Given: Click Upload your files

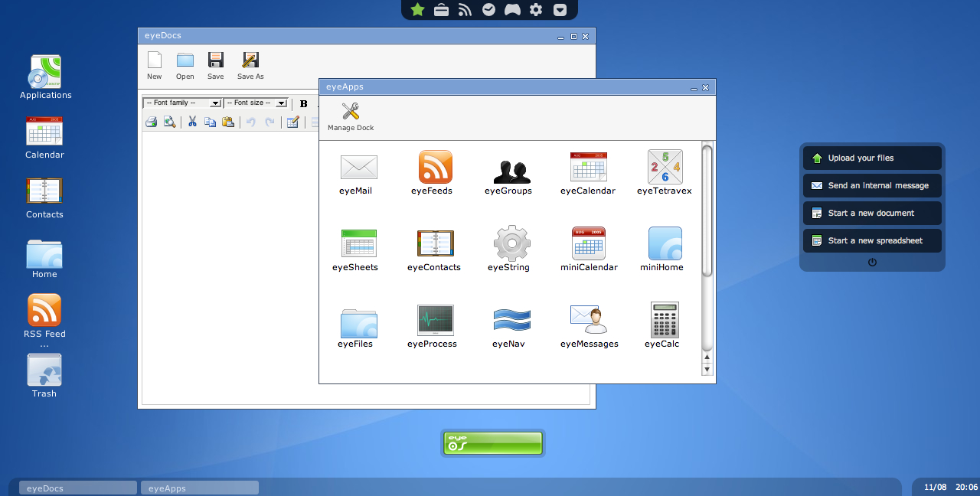Looking at the screenshot, I should point(872,158).
